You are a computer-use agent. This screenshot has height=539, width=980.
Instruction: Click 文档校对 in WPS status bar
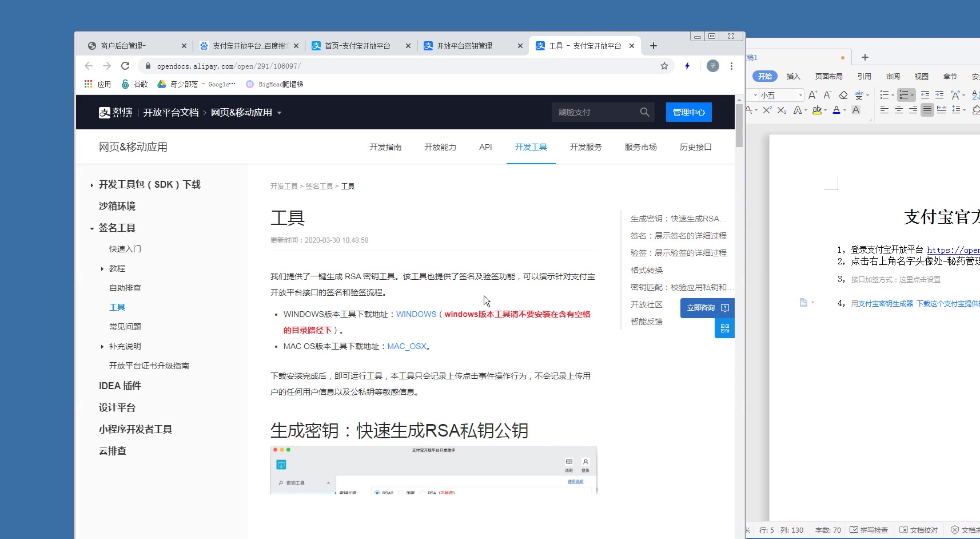point(919,530)
